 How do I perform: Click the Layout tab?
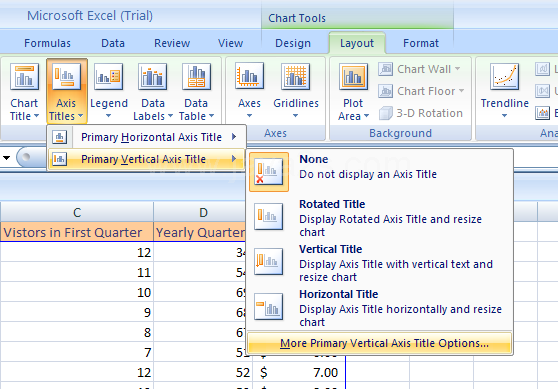(x=357, y=43)
